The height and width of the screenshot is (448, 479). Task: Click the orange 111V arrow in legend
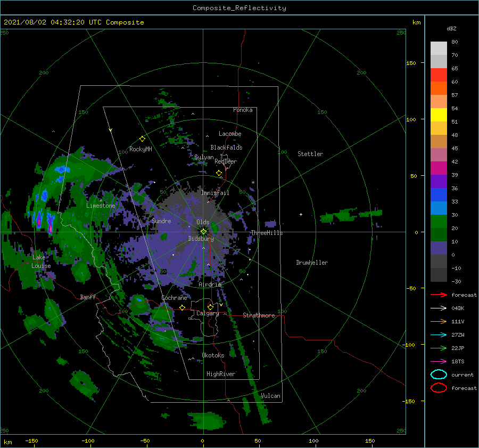point(439,321)
